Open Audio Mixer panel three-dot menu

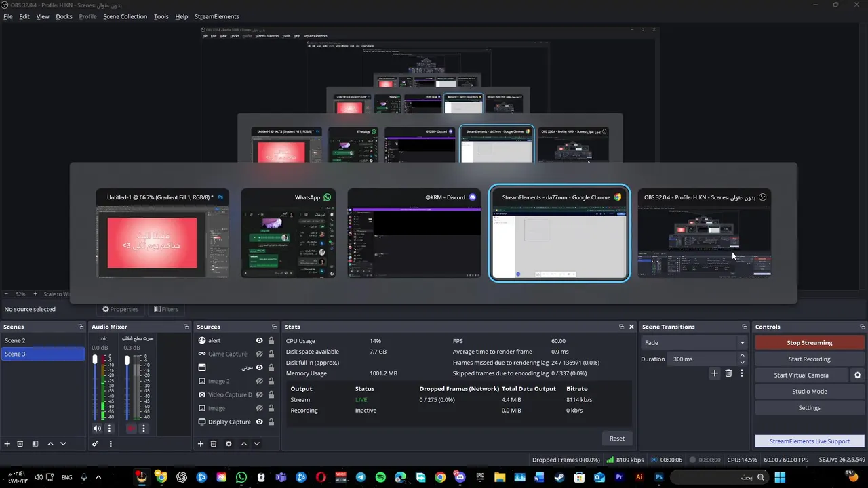coord(110,444)
